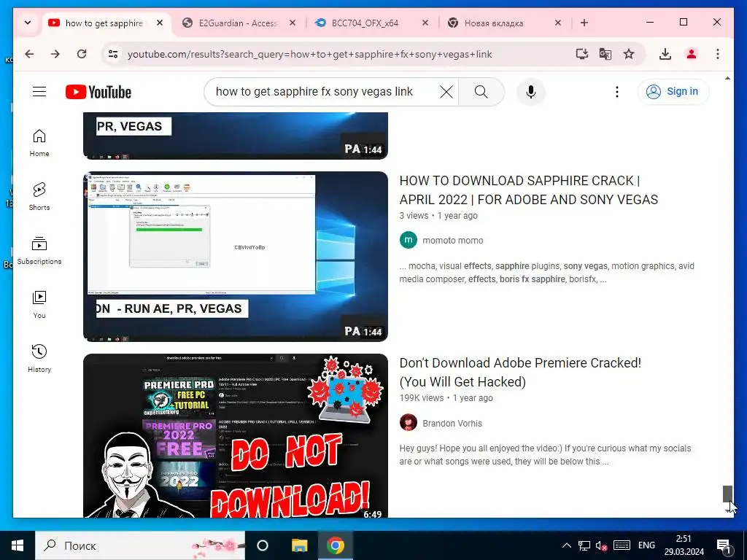Open 'Don't Download Adobe Premiere Cracked!' title

point(520,373)
